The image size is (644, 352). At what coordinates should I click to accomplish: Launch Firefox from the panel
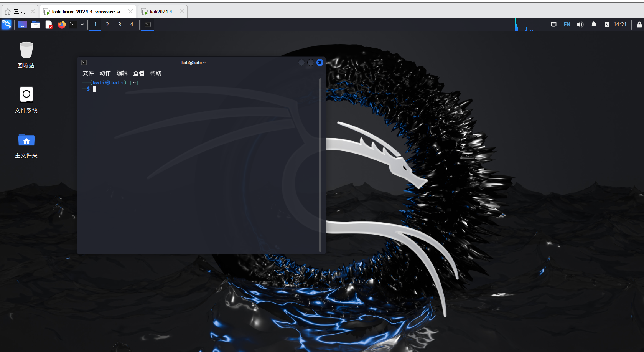click(x=62, y=25)
